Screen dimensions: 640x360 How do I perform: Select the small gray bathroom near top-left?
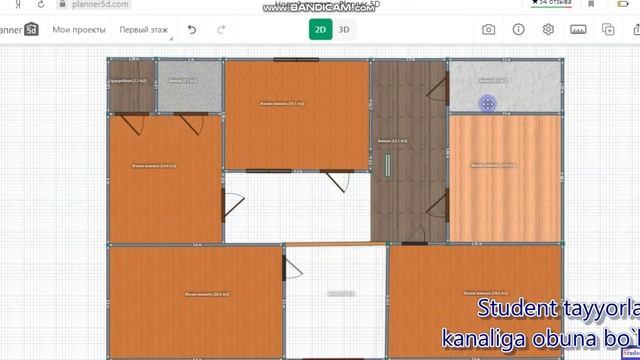190,87
